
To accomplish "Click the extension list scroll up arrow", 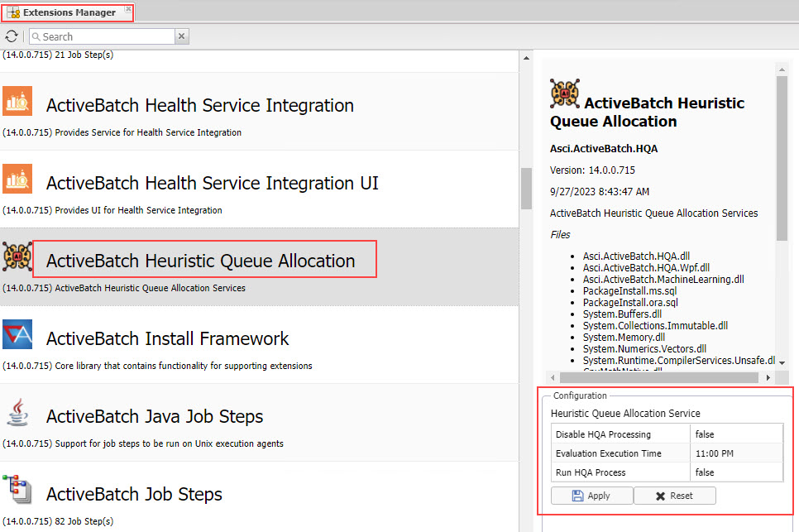I will pos(526,58).
